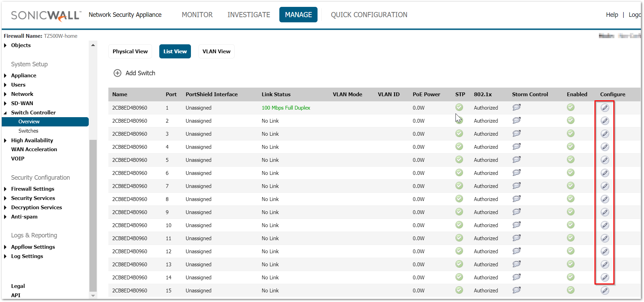Disable port 14 via its Enabled checkmark
The height and width of the screenshot is (302, 644).
(x=571, y=277)
